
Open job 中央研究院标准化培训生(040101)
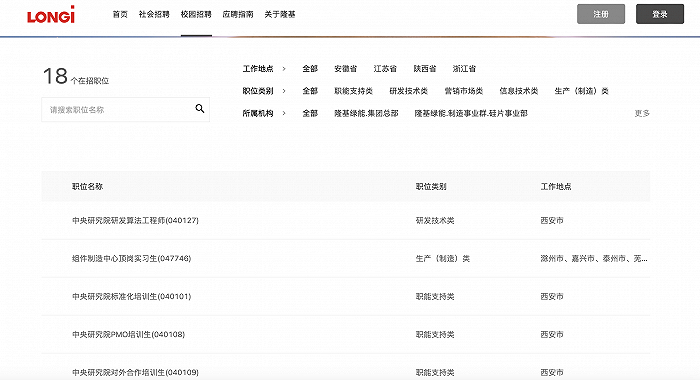(131, 296)
